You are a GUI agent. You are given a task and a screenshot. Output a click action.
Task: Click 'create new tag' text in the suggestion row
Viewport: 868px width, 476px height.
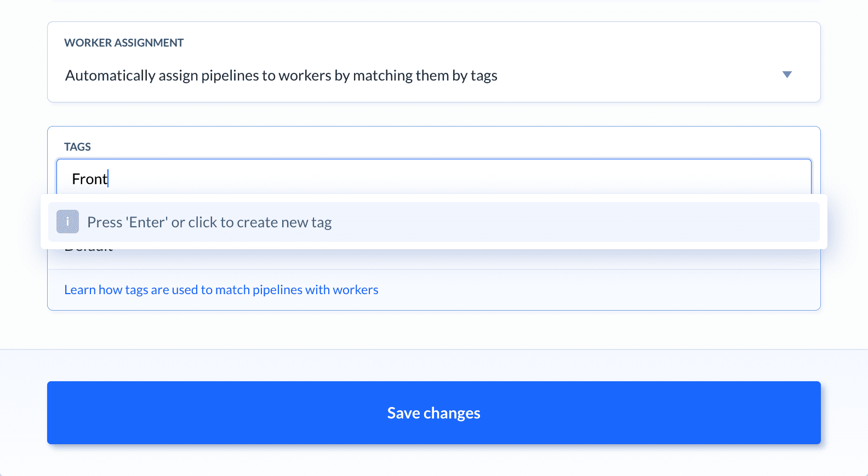[284, 222]
